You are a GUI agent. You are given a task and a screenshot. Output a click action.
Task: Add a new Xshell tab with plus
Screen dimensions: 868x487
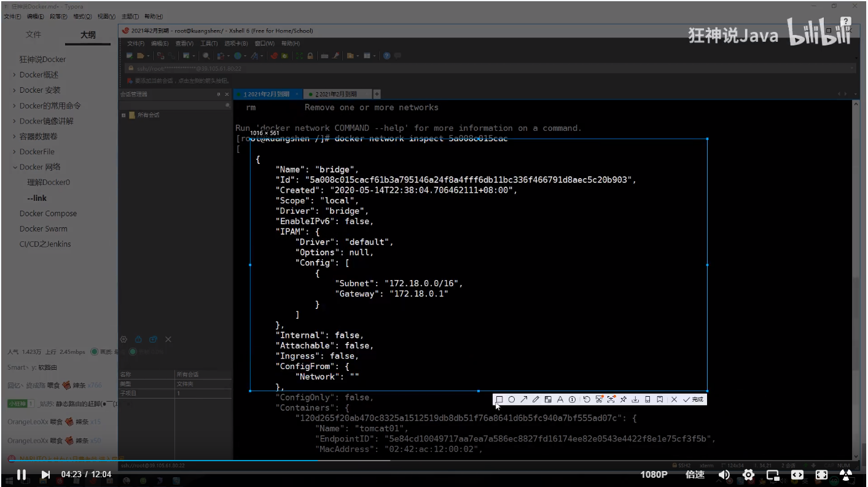377,94
